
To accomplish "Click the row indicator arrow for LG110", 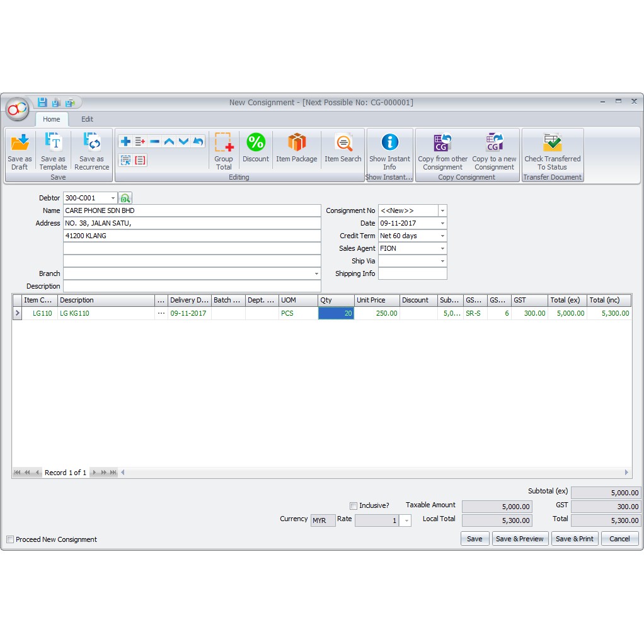I will [x=17, y=313].
